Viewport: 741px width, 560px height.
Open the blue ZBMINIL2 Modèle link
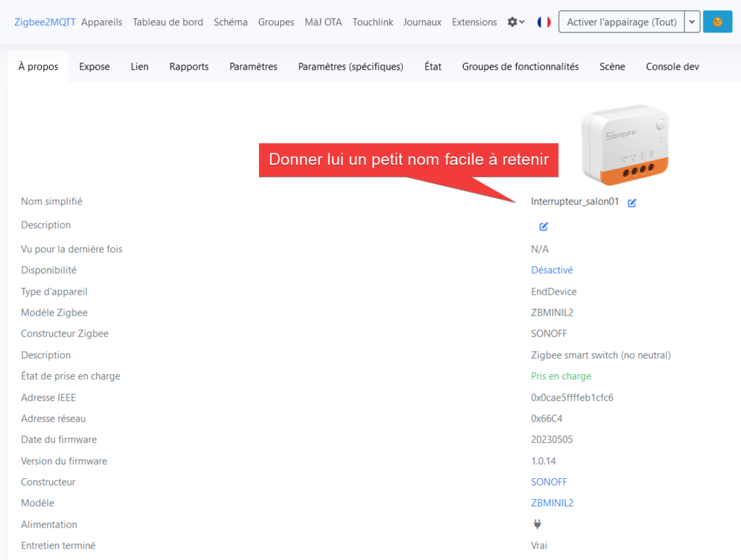[552, 503]
